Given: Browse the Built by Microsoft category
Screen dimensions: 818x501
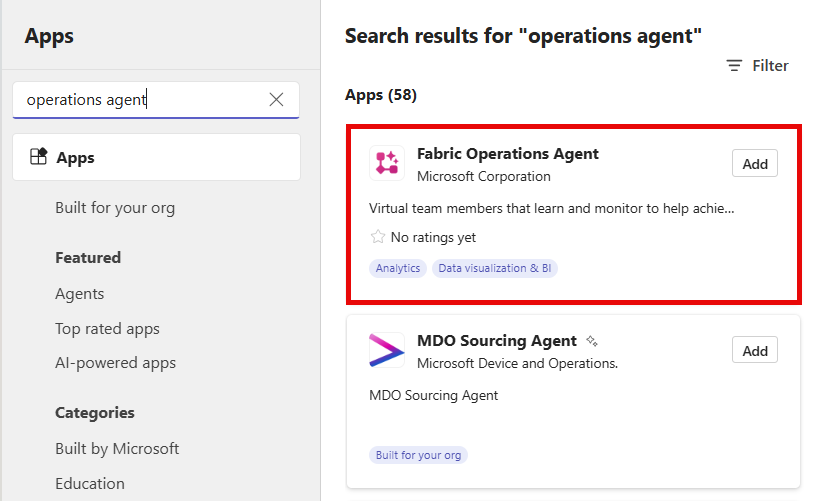Looking at the screenshot, I should point(117,449).
